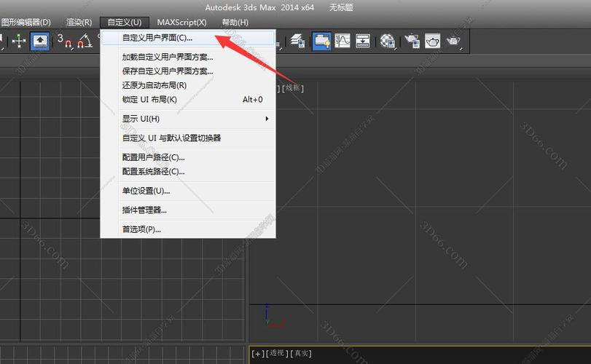The height and width of the screenshot is (364, 591).
Task: Open Render Setup teapot icon
Action: [412, 41]
